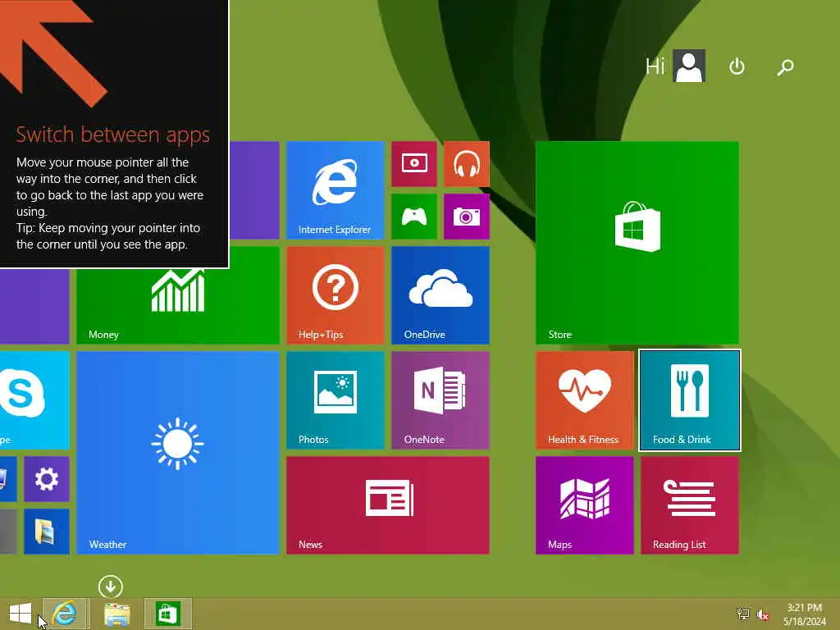Open the Store from the taskbar
This screenshot has height=630, width=840.
pyautogui.click(x=167, y=614)
